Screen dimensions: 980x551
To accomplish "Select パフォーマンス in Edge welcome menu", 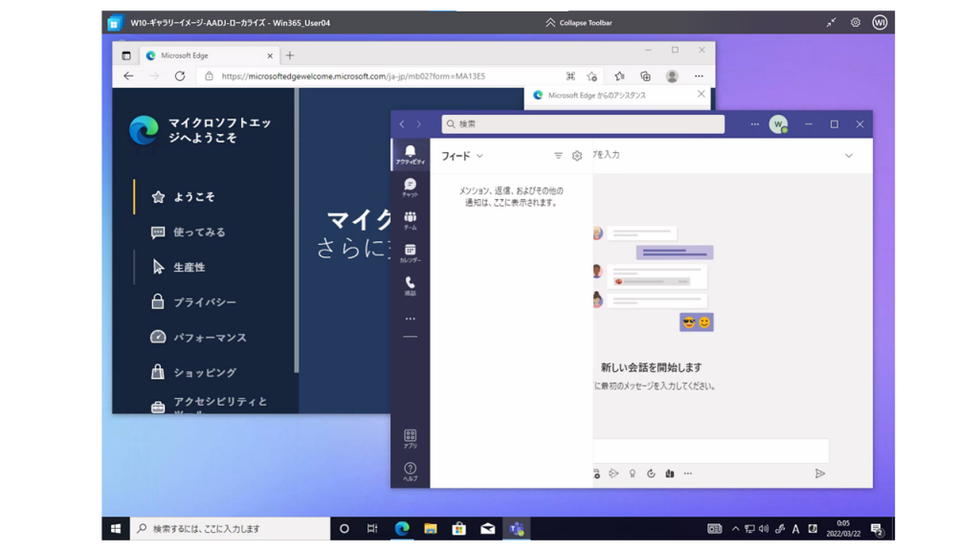I will (199, 338).
